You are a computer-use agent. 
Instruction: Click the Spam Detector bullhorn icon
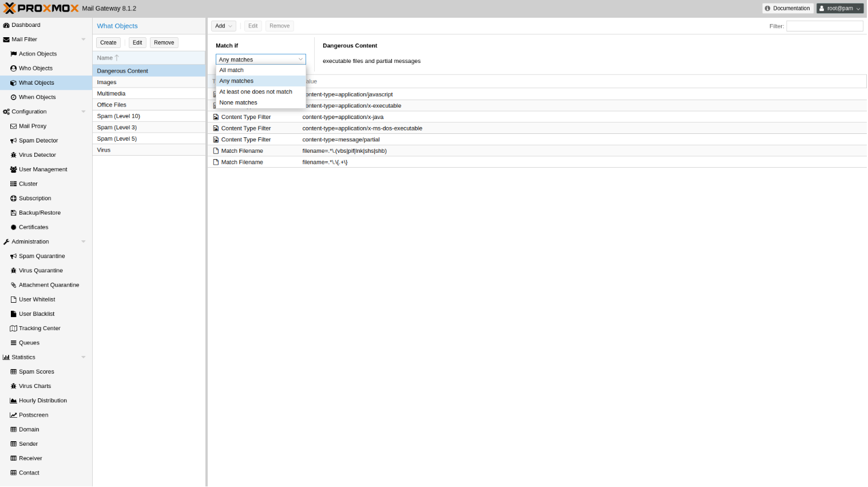click(x=13, y=141)
